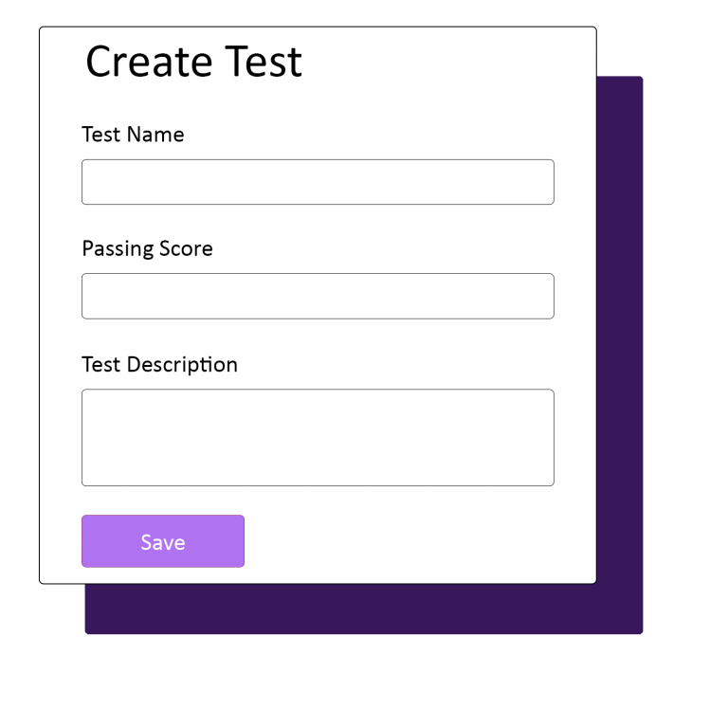Click the "Create Test" heading

(194, 62)
